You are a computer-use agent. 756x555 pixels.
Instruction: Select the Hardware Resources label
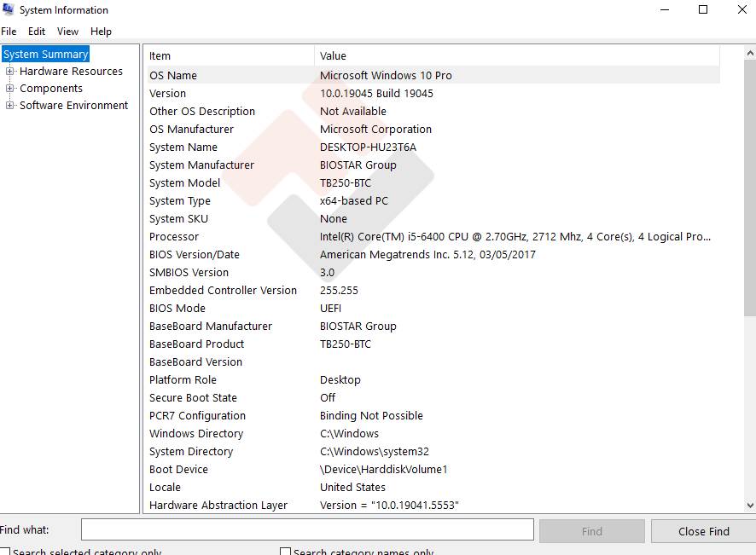pyautogui.click(x=71, y=72)
